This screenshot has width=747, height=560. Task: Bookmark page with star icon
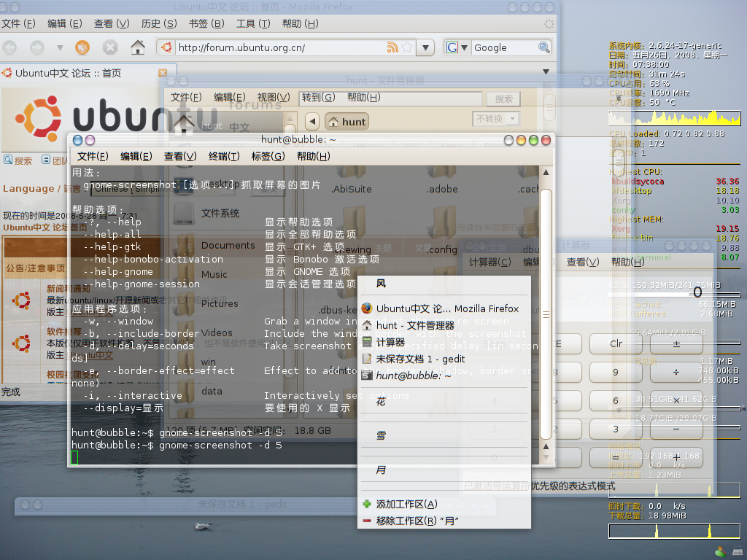(407, 47)
